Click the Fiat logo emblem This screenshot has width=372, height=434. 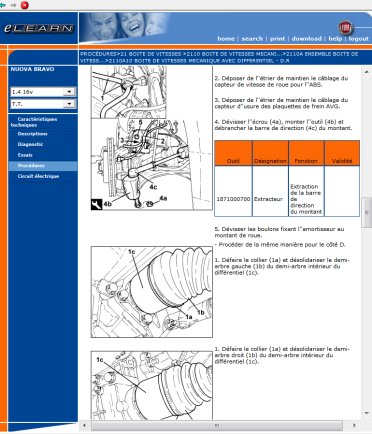click(x=346, y=28)
